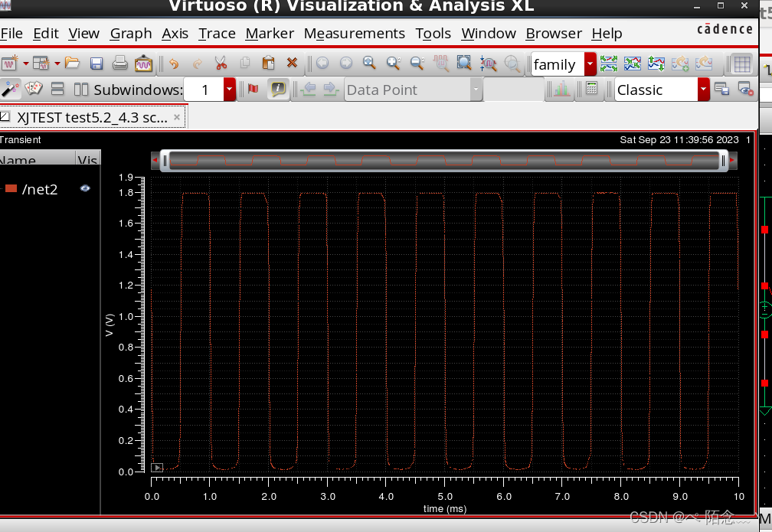
Task: Open the Window menu
Action: pyautogui.click(x=489, y=34)
